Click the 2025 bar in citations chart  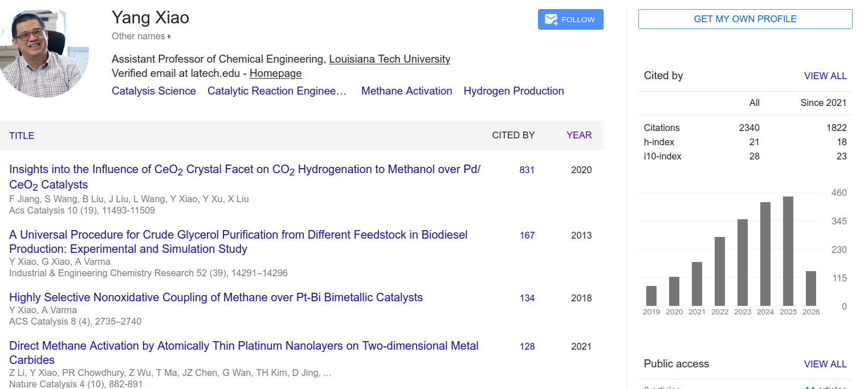coord(788,251)
